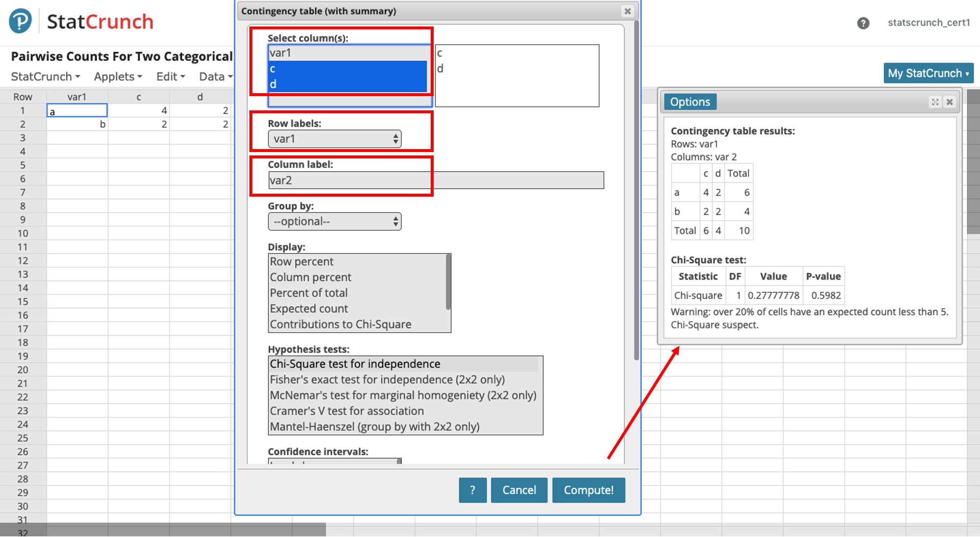
Task: Click the dialog help "?" icon
Action: [x=472, y=490]
